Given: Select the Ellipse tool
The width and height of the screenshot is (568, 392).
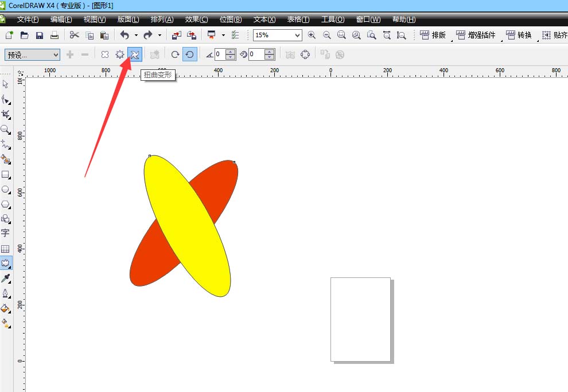Looking at the screenshot, I should (6, 190).
